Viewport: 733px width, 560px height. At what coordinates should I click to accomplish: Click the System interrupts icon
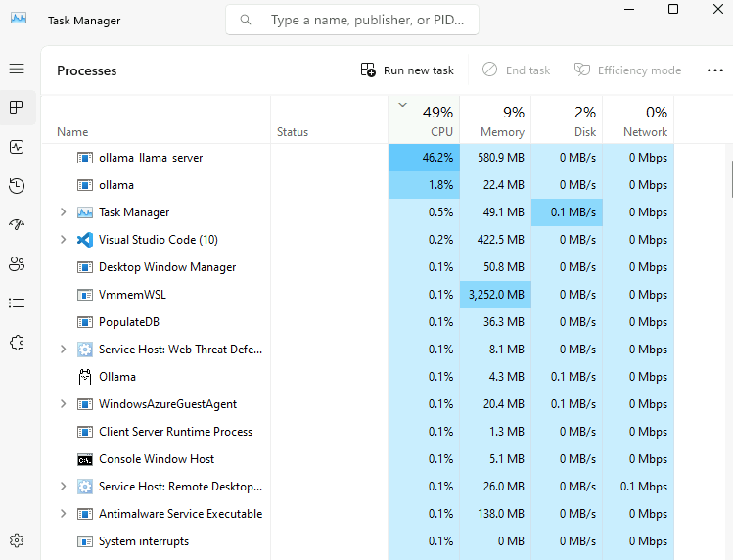(85, 541)
